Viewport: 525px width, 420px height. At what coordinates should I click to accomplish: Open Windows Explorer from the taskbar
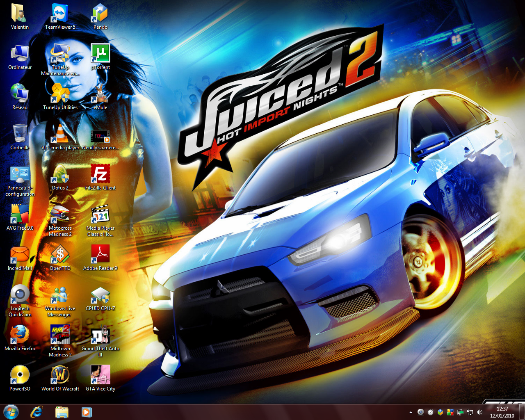point(62,412)
